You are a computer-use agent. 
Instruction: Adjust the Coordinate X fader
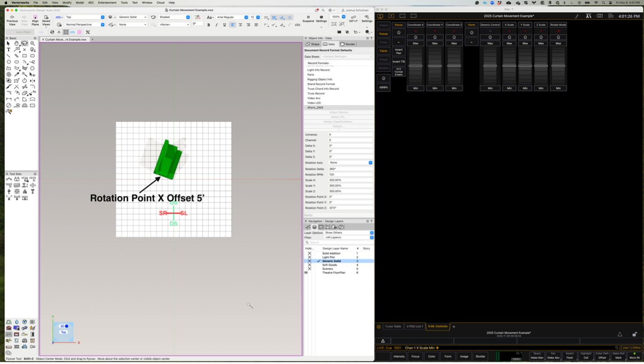415,66
